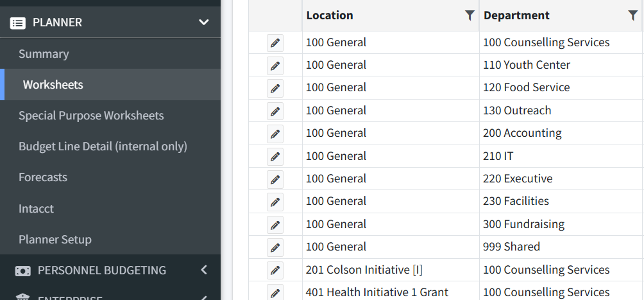The width and height of the screenshot is (644, 300).
Task: Edit the 200 Accounting row
Action: point(275,134)
